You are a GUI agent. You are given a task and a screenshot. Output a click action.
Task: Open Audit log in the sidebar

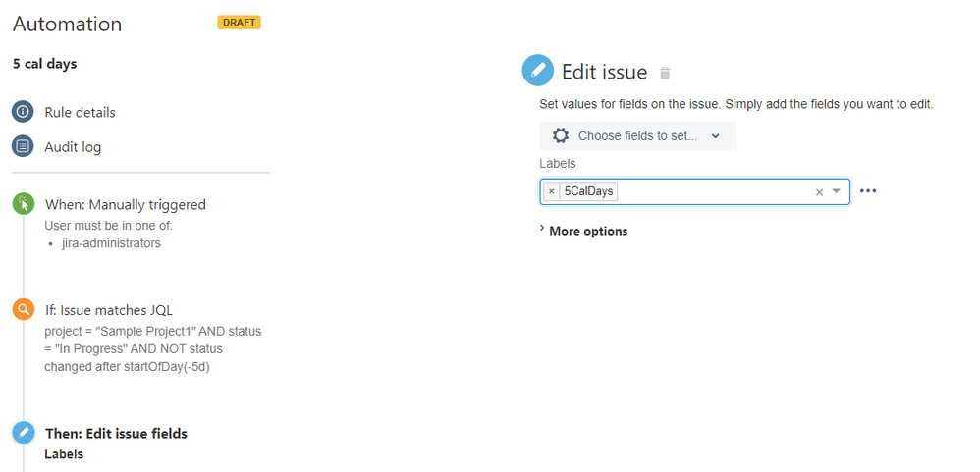point(73,147)
